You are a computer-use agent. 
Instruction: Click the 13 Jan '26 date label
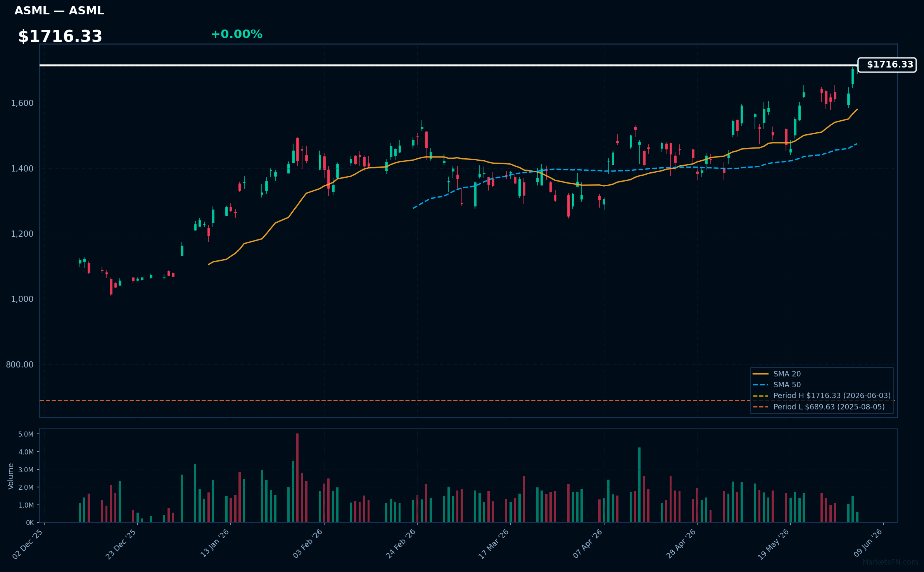215,543
